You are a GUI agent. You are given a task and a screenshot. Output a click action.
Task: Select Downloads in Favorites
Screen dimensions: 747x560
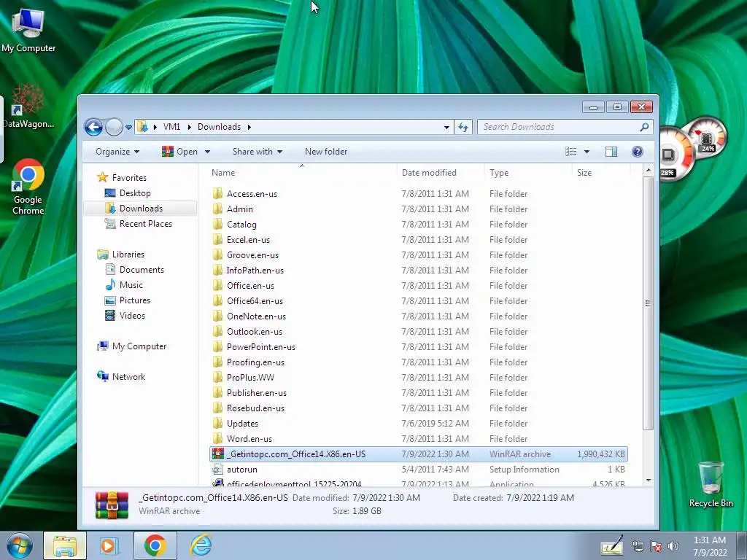coord(141,208)
